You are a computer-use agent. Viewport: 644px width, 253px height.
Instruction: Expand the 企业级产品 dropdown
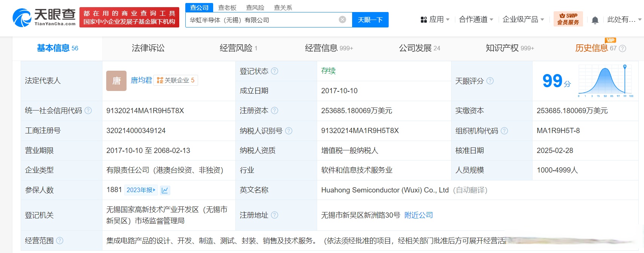523,20
